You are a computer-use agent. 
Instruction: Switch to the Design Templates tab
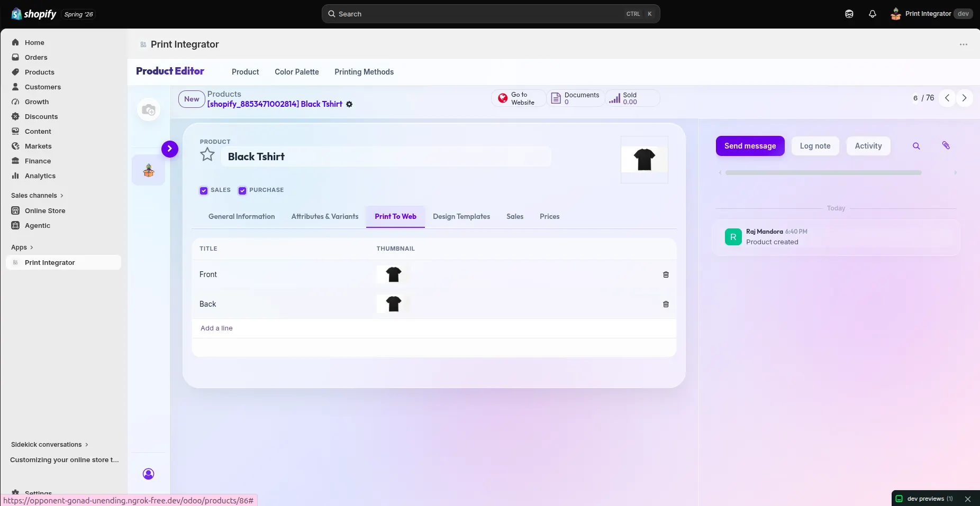pos(461,216)
